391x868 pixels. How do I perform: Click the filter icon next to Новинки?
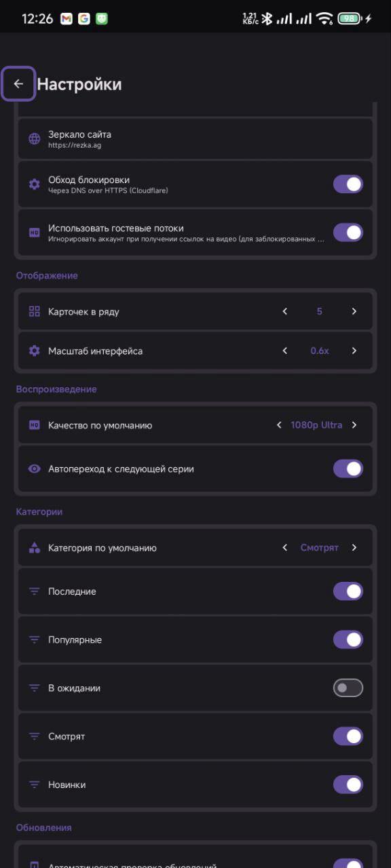tap(34, 785)
